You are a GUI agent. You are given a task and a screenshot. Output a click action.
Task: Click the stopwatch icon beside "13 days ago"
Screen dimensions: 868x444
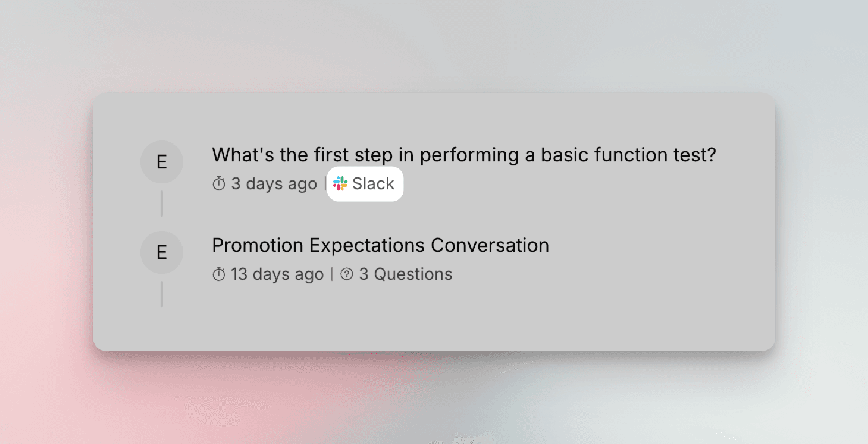coord(219,274)
